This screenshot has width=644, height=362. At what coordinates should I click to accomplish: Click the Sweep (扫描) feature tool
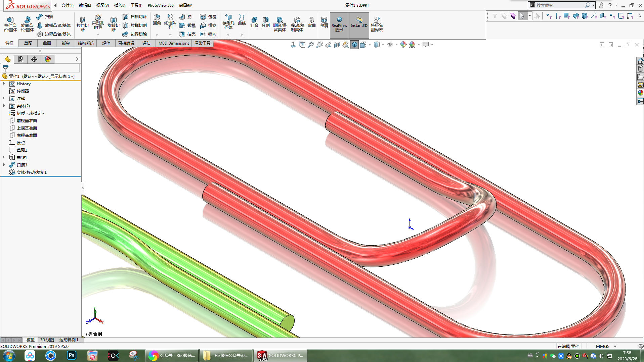click(45, 16)
